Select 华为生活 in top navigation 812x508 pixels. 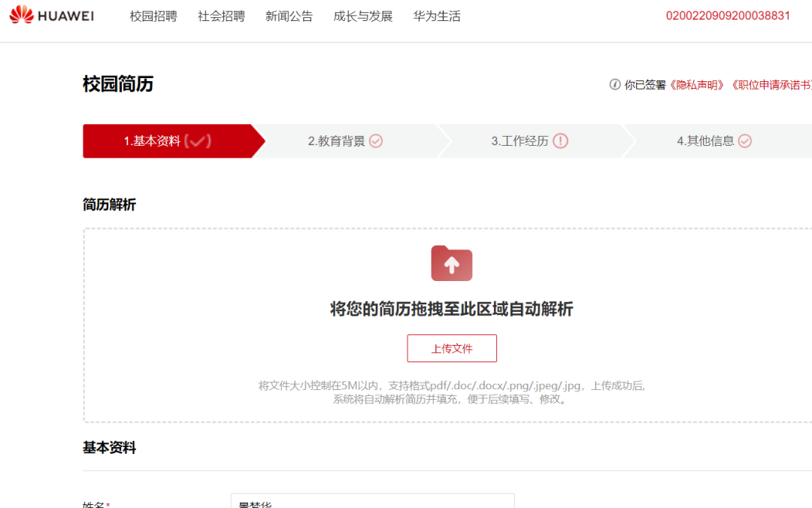[437, 16]
